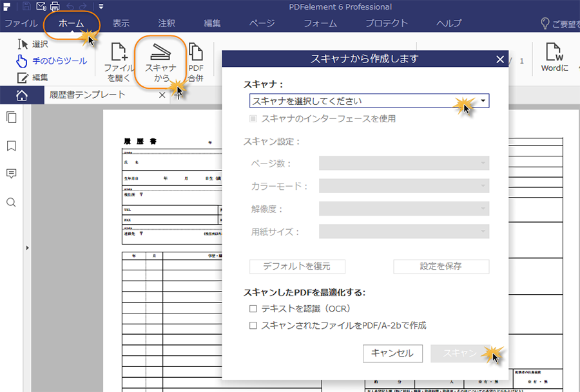Open the カラーモード dropdown

[404, 186]
